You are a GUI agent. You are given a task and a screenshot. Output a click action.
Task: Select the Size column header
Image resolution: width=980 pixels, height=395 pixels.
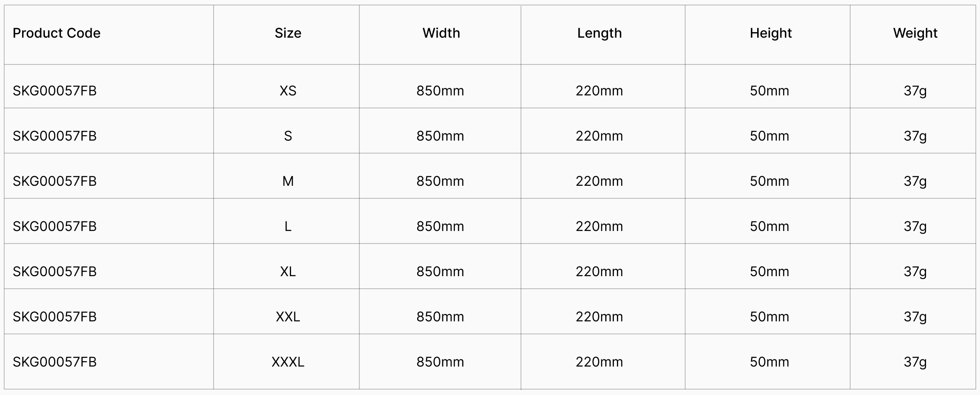288,33
